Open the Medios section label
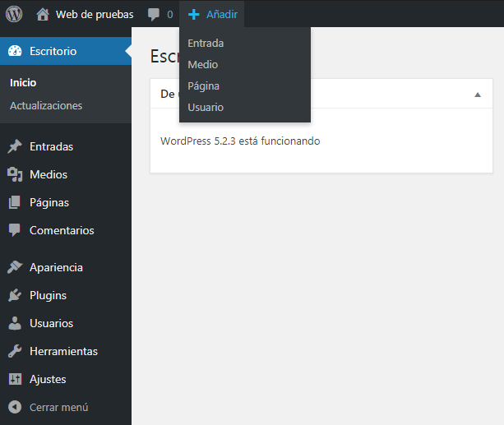Viewport: 504px width, 425px height. pyautogui.click(x=49, y=174)
